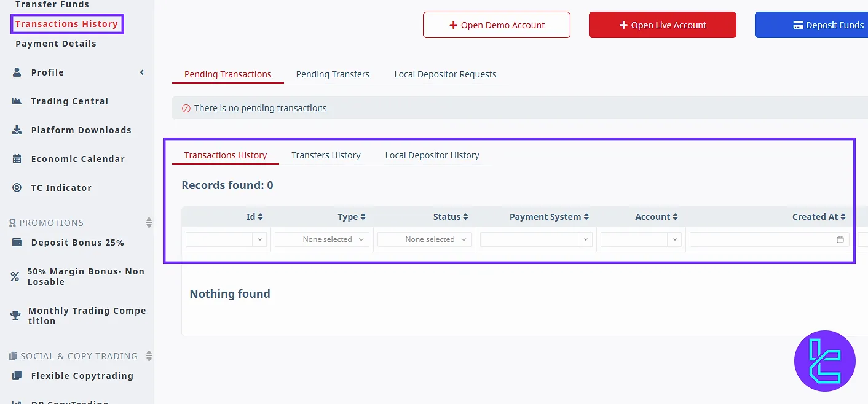Image resolution: width=868 pixels, height=404 pixels.
Task: Click the calendar icon in Created At filter
Action: point(840,239)
